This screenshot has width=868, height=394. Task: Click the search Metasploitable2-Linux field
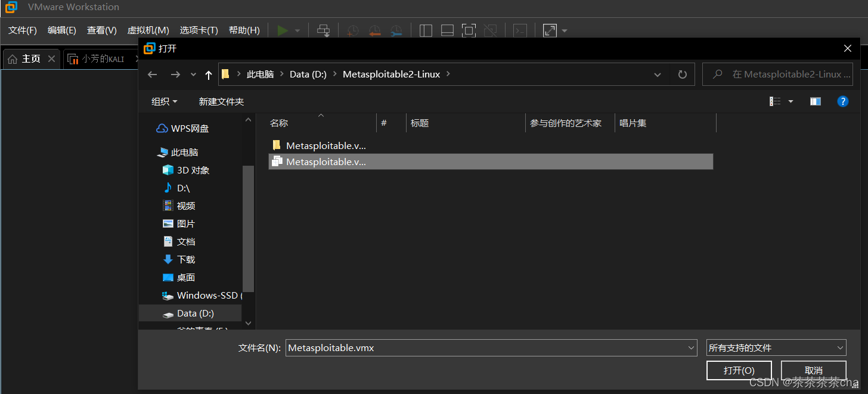point(777,75)
